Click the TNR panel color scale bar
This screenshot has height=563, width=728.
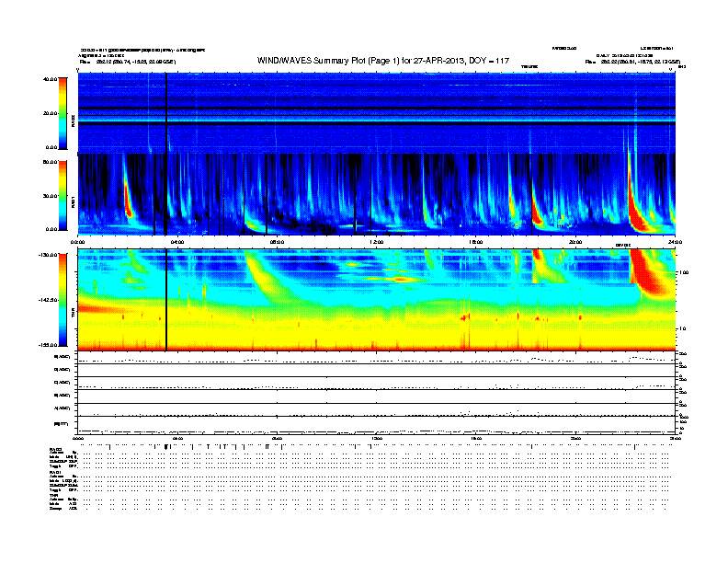click(x=63, y=300)
